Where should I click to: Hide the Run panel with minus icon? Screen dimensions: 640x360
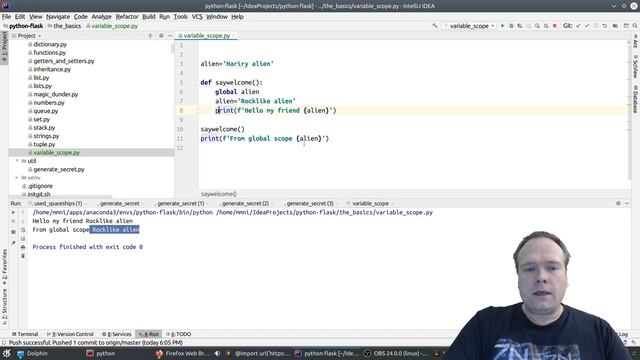coord(627,203)
